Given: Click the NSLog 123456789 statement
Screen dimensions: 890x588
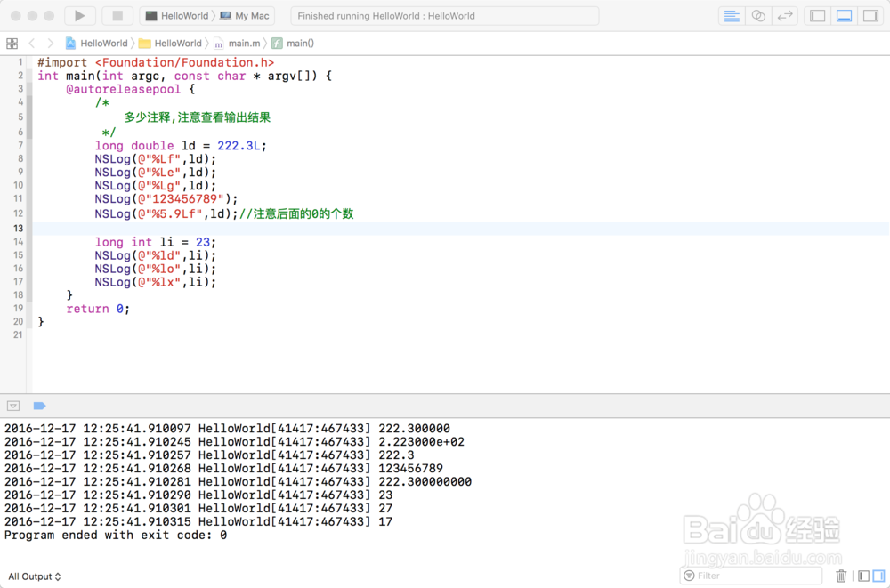Looking at the screenshot, I should 166,198.
